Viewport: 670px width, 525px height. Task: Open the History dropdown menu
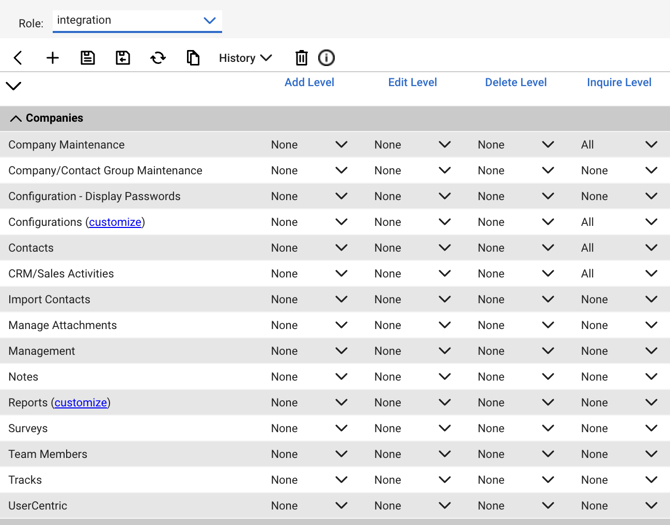pos(245,58)
